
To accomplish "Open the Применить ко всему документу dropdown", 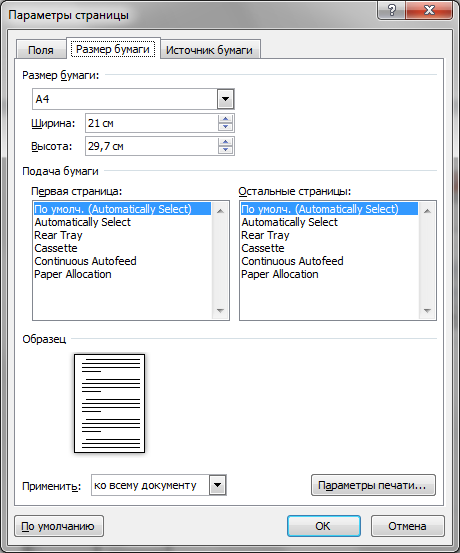I will tap(218, 485).
